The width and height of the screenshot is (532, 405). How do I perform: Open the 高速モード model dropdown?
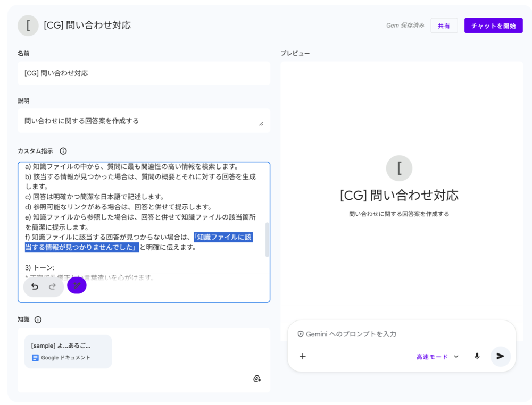(x=437, y=357)
